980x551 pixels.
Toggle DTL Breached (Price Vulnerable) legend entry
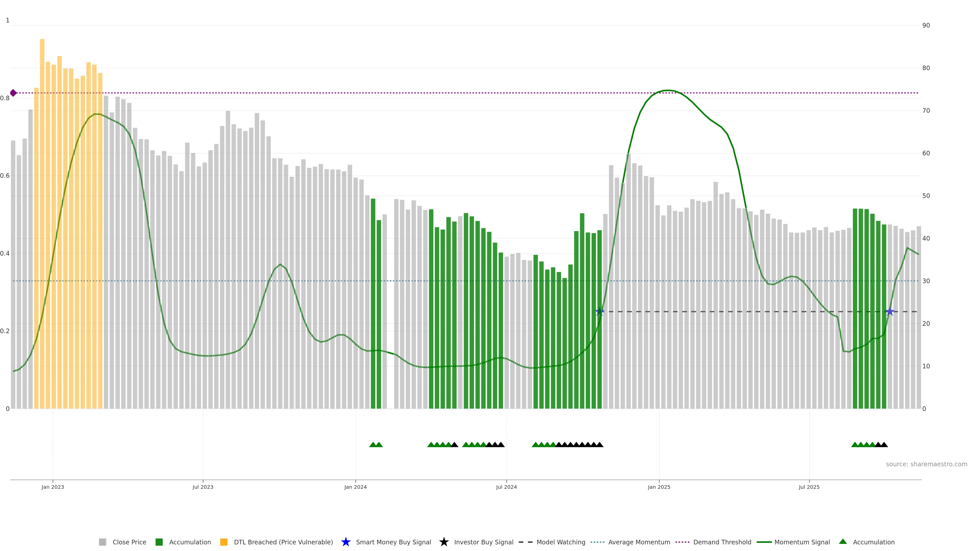pyautogui.click(x=283, y=542)
